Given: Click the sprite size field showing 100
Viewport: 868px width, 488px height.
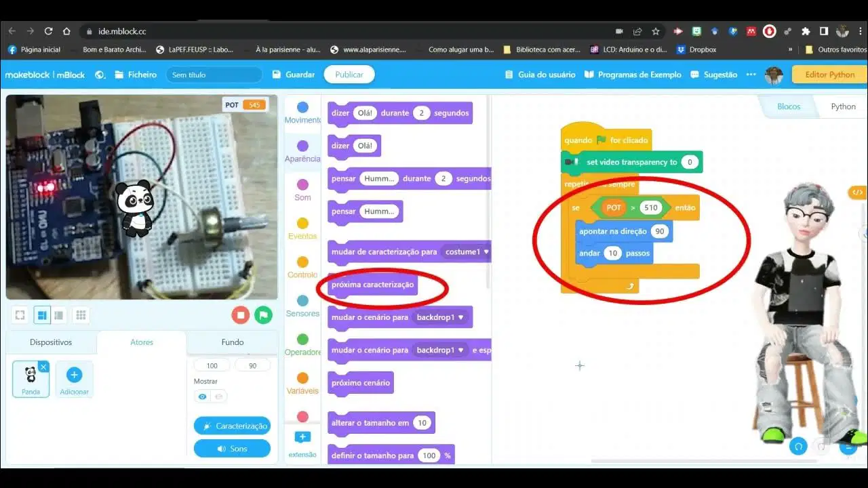Looking at the screenshot, I should [212, 365].
